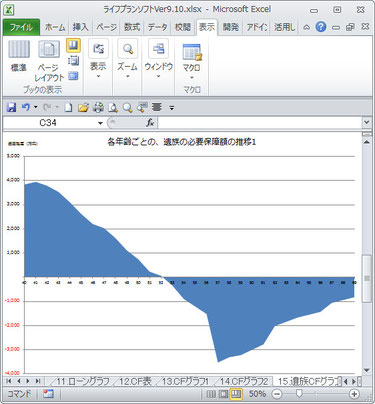Click the New blank document icon
The width and height of the screenshot is (375, 404).
[68, 107]
